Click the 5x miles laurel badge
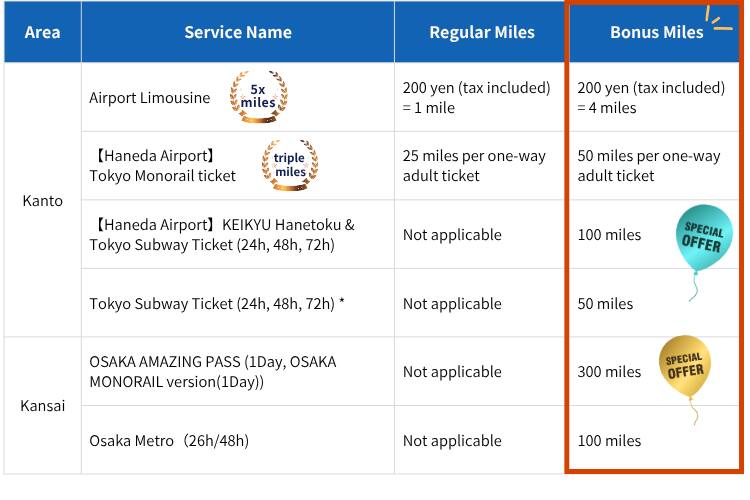 [x=258, y=97]
